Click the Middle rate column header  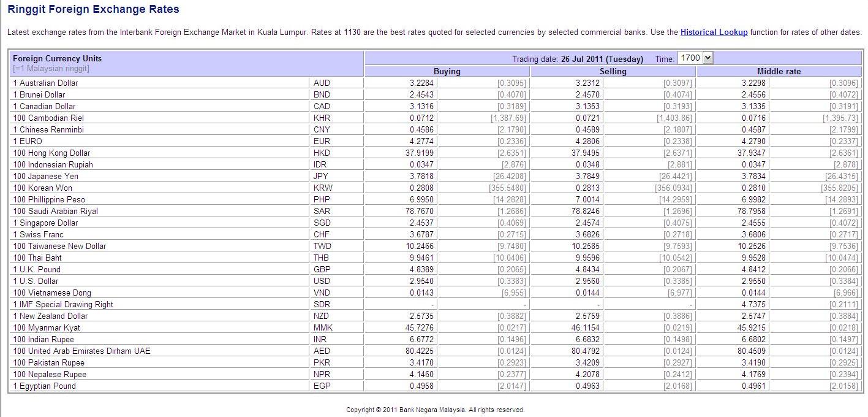pos(779,71)
